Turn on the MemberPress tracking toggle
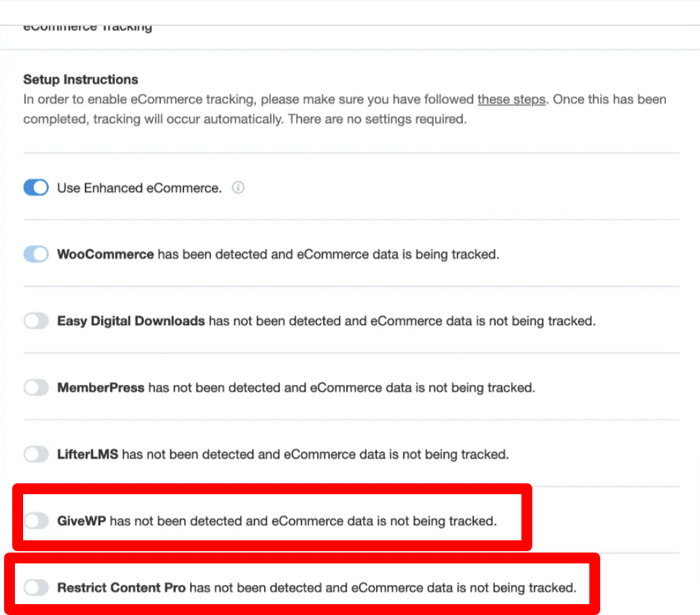Image resolution: width=700 pixels, height=615 pixels. click(x=36, y=387)
